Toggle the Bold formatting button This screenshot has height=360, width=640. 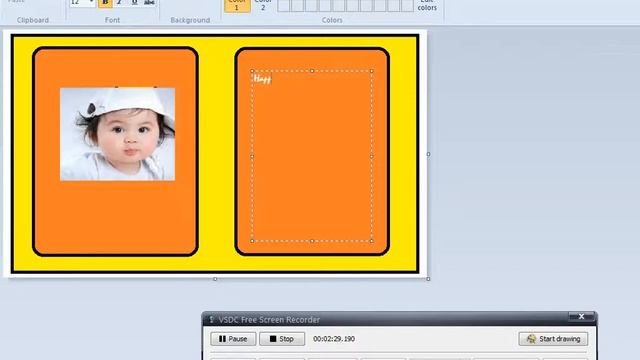coord(105,3)
